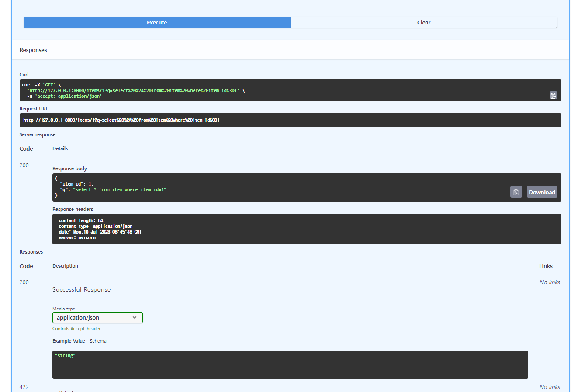
Task: Click the "string" example value
Action: (x=65, y=355)
